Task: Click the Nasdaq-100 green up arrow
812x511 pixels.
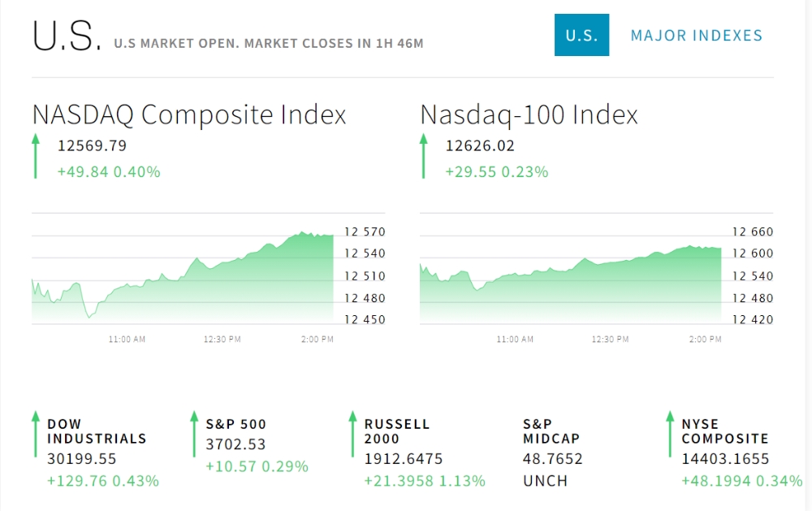Action: click(x=423, y=157)
